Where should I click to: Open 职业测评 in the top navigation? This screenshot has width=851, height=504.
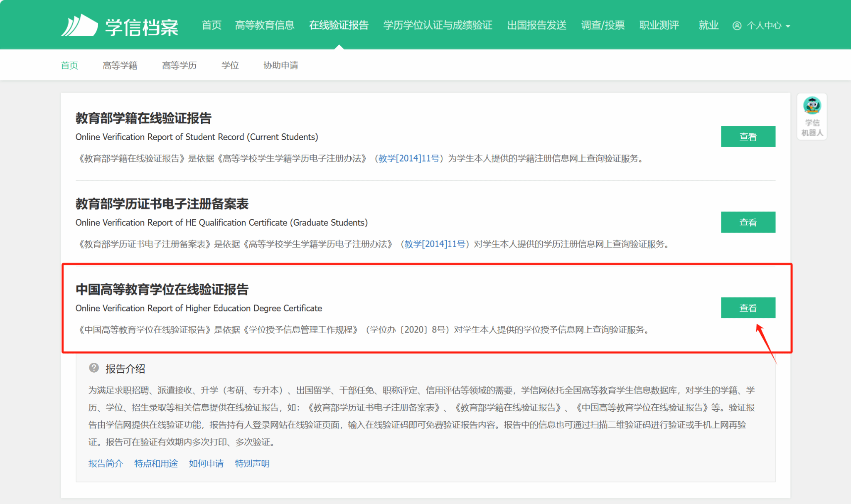659,25
